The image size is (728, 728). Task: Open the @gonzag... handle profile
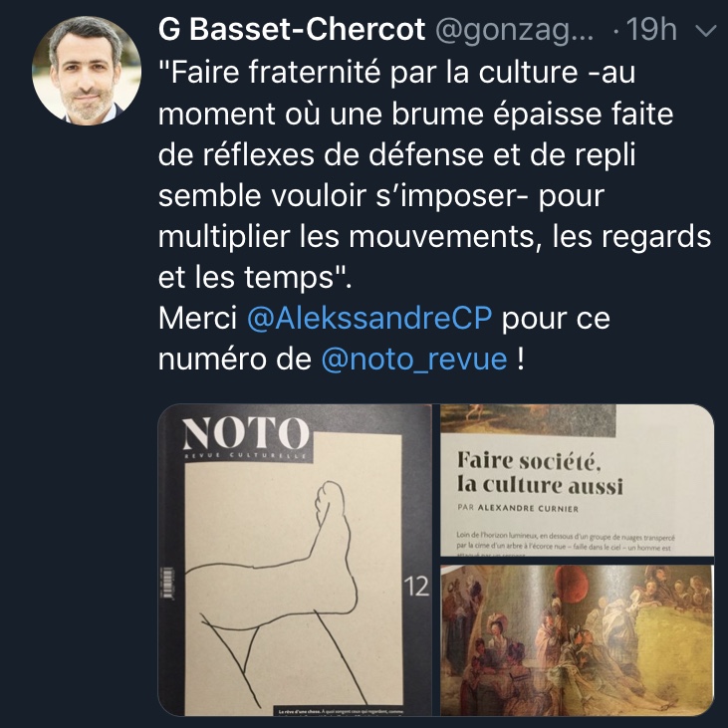click(x=515, y=31)
